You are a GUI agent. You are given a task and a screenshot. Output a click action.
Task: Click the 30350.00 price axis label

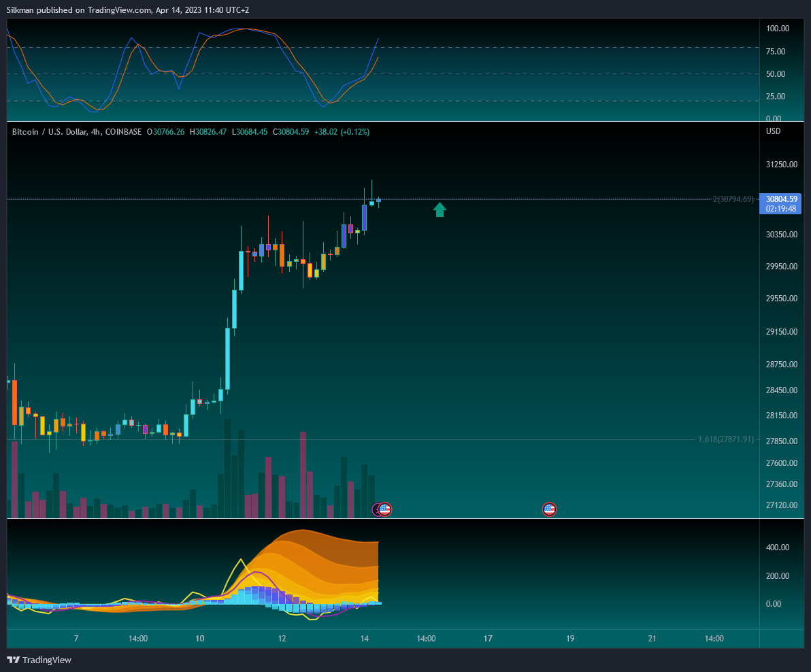782,235
